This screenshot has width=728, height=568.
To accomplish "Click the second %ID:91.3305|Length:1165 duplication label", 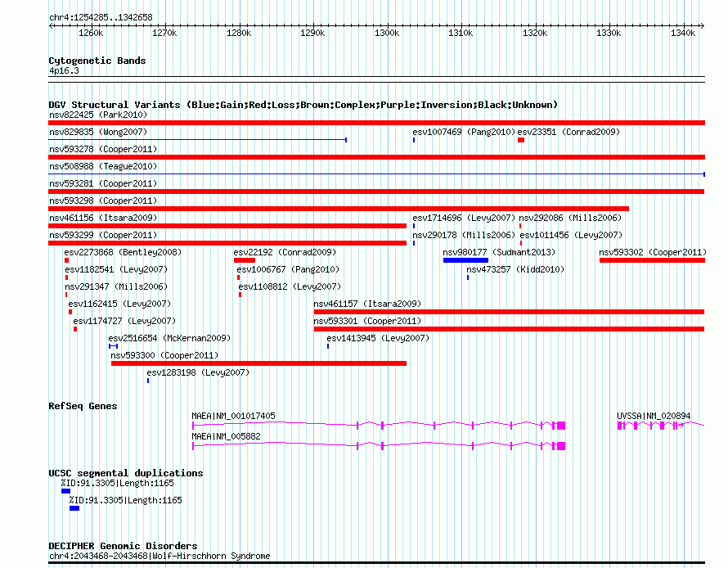I will (x=126, y=500).
